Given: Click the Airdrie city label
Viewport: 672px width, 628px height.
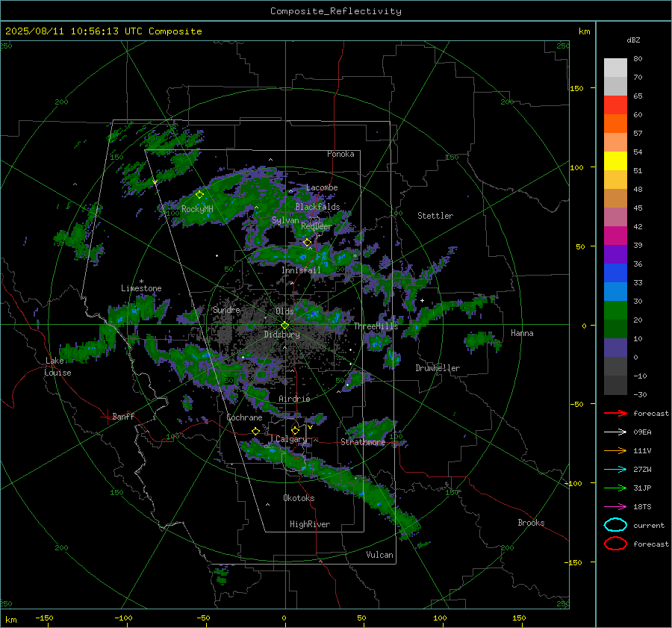Looking at the screenshot, I should (x=294, y=399).
